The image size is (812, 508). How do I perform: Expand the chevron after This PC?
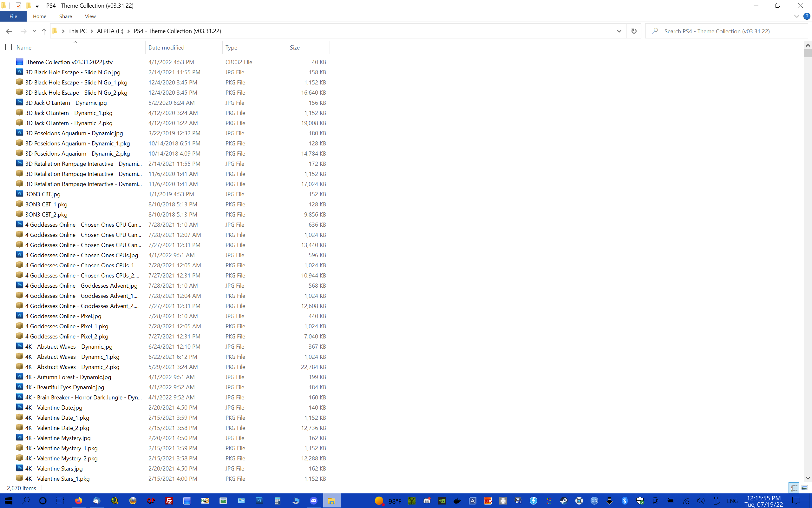click(92, 31)
